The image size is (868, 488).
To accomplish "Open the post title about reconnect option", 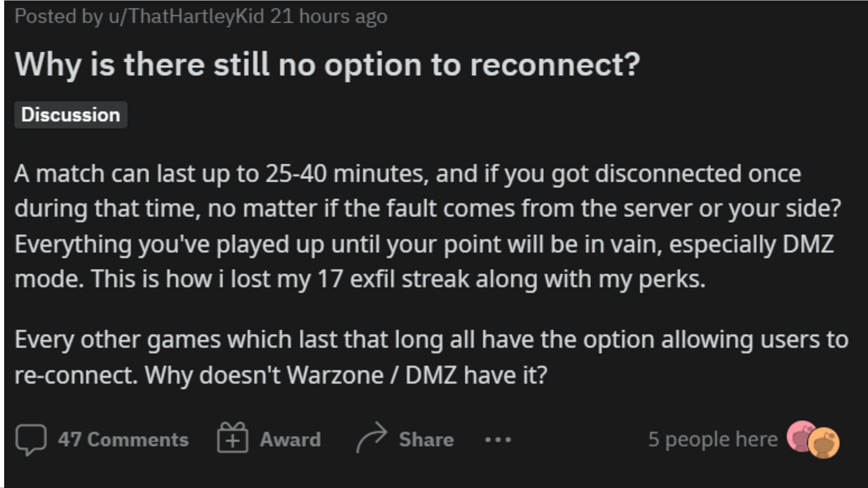I will pos(327,65).
